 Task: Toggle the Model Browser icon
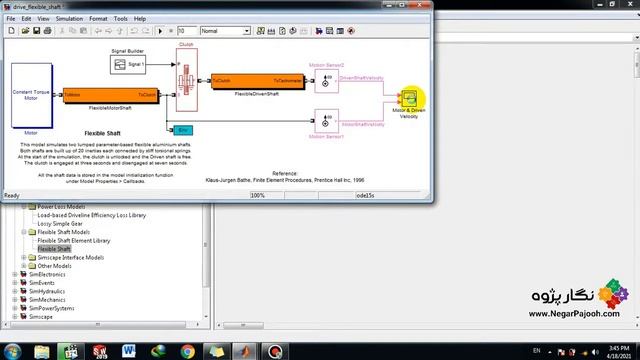pyautogui.click(x=340, y=31)
